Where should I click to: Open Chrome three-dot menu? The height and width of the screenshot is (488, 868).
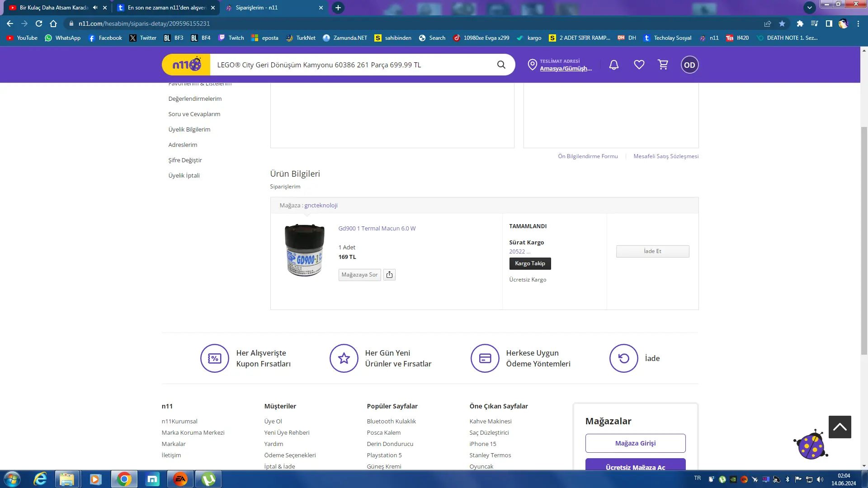pyautogui.click(x=858, y=23)
